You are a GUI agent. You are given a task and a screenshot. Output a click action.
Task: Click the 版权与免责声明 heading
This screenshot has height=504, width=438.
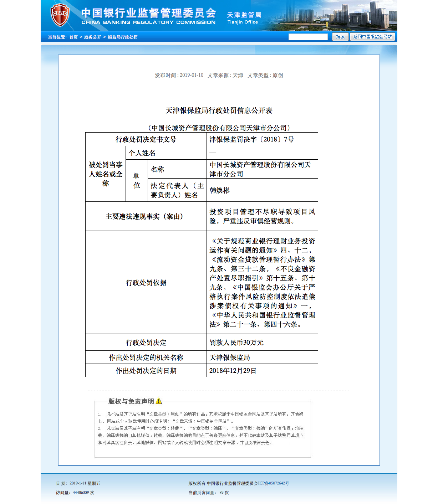click(131, 401)
